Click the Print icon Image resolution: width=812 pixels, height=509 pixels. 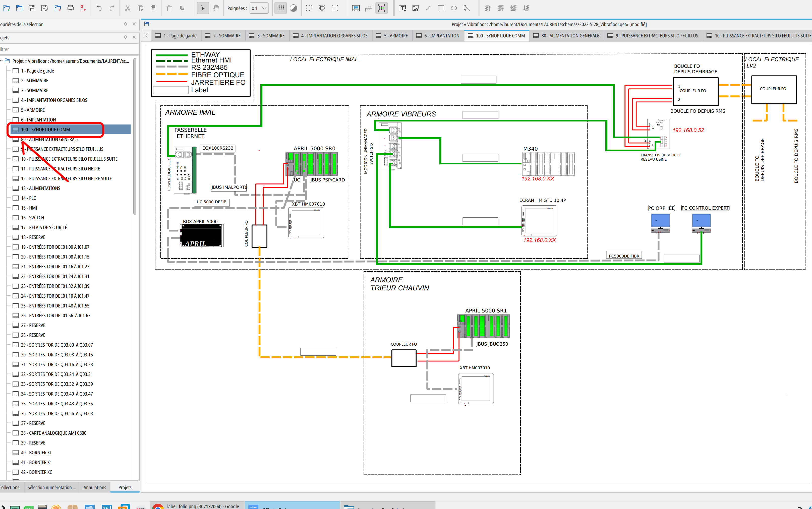70,8
